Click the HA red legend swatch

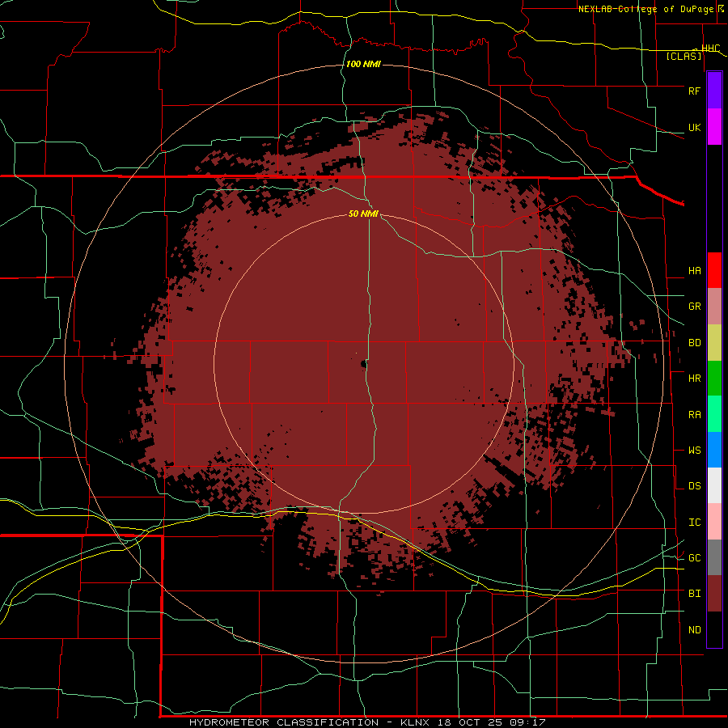tap(714, 270)
